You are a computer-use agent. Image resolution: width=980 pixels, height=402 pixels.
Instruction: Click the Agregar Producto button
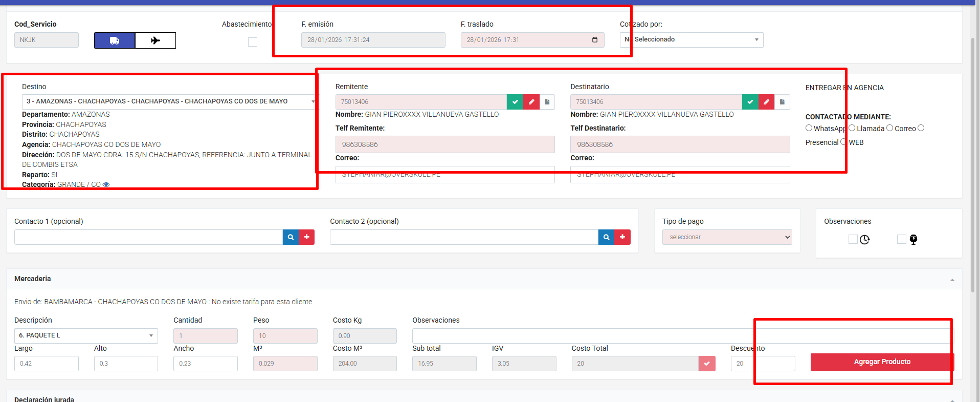(882, 362)
